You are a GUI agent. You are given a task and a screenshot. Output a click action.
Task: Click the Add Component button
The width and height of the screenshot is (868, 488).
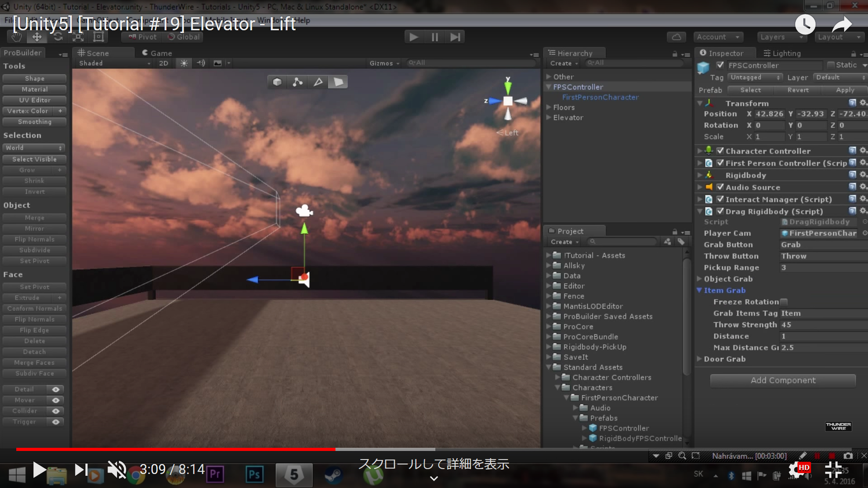click(x=782, y=380)
